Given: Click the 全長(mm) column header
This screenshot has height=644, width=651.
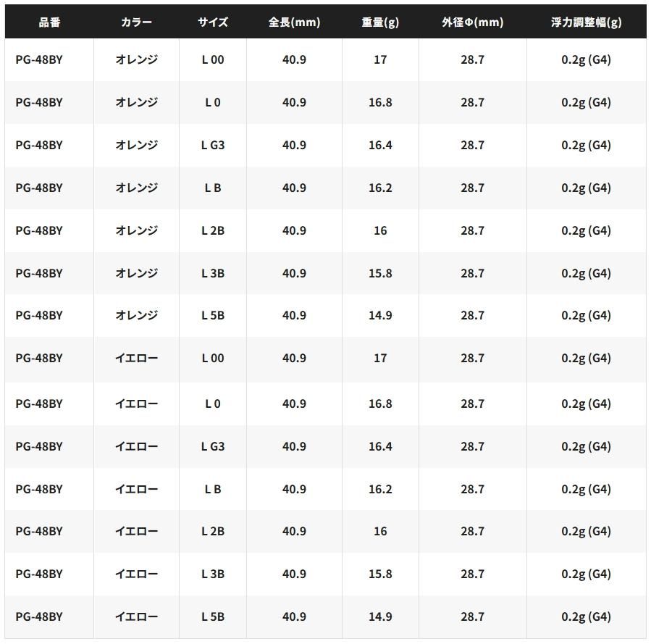Looking at the screenshot, I should [x=294, y=22].
